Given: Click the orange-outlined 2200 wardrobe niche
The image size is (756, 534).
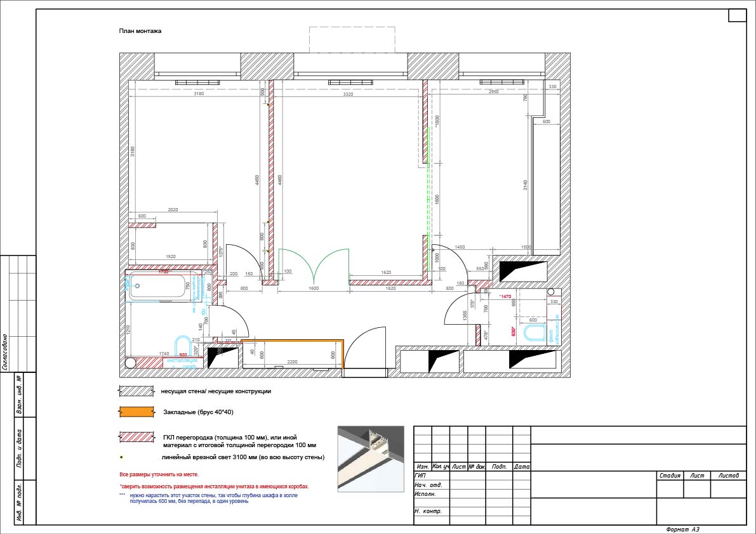Looking at the screenshot, I should tap(292, 354).
